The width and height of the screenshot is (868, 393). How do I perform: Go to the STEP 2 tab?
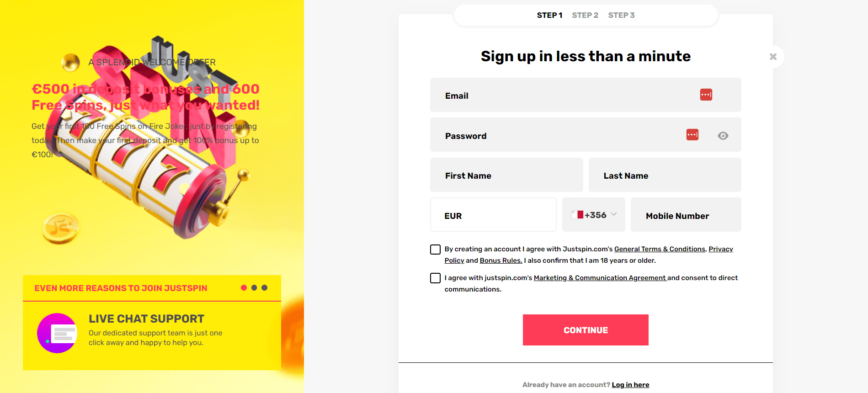[585, 15]
